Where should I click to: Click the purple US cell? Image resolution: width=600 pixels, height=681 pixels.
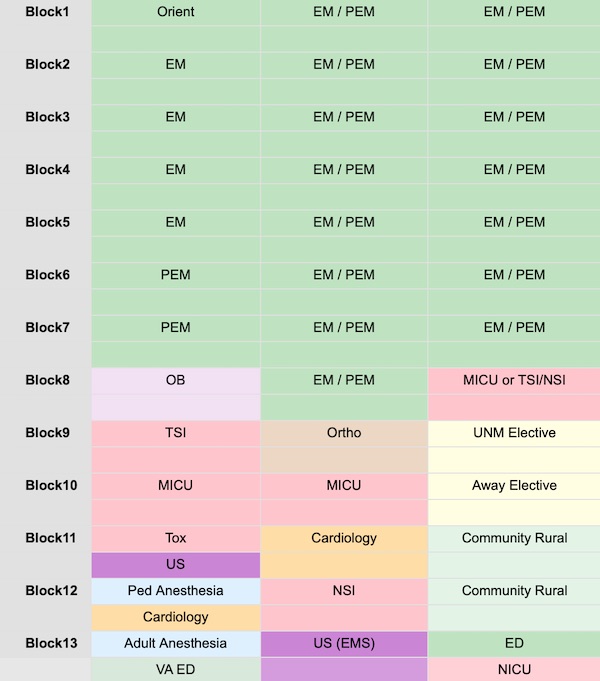[x=176, y=564]
